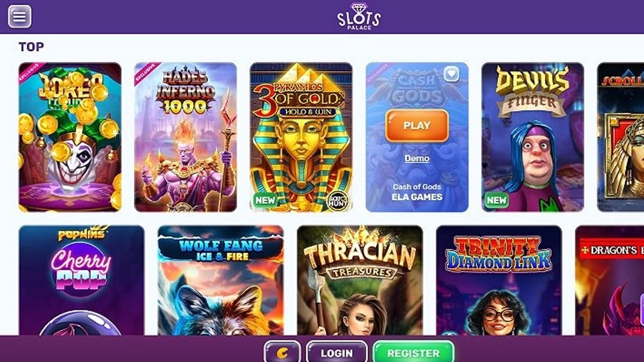Click the NEW badge on Pyramids of Gold
The width and height of the screenshot is (644, 362).
(x=265, y=200)
